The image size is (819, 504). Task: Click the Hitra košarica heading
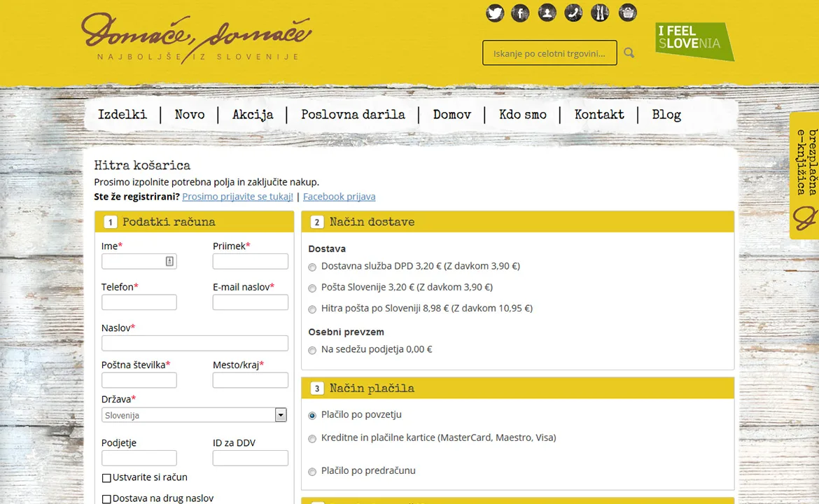coord(142,166)
